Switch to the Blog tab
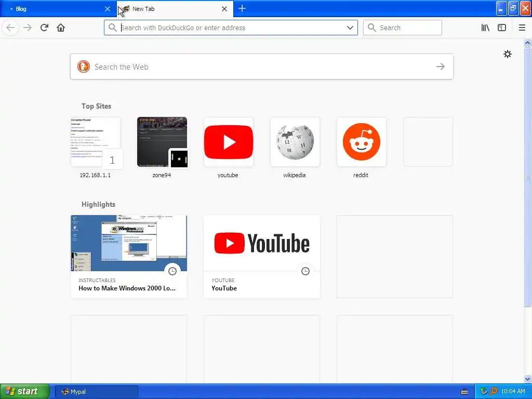 tap(58, 9)
